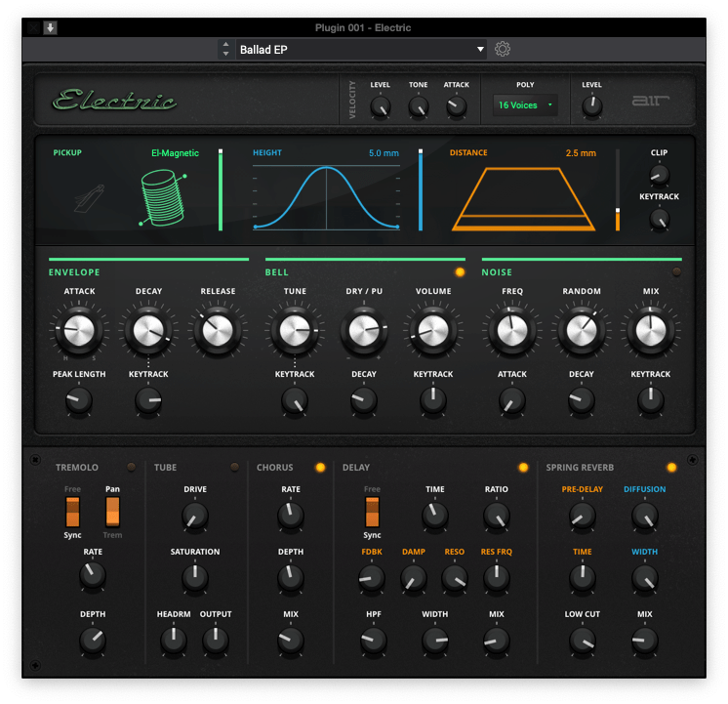Click the Spring Reverb Pre-Delay knob
728x704 pixels.
tap(583, 516)
